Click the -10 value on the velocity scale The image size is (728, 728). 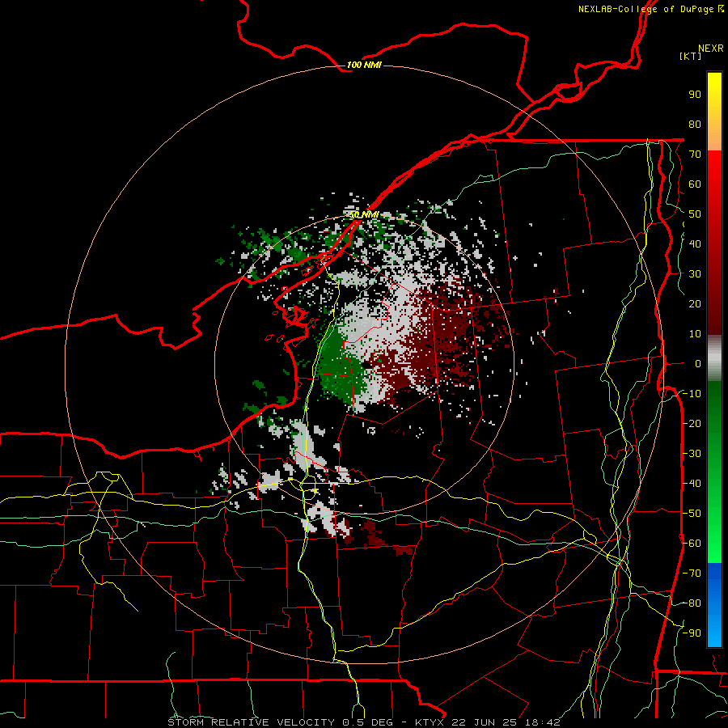tap(692, 394)
